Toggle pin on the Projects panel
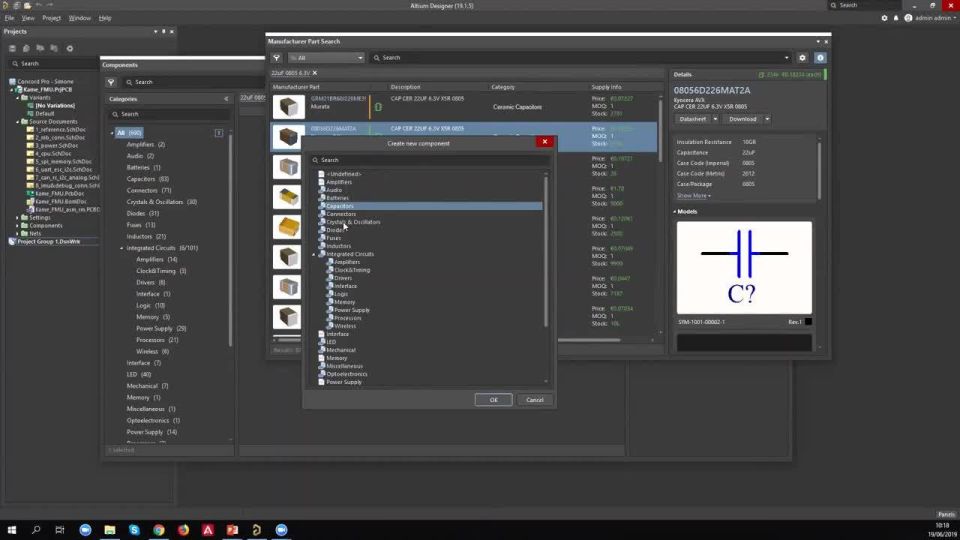Image resolution: width=960 pixels, height=540 pixels. pyautogui.click(x=163, y=31)
